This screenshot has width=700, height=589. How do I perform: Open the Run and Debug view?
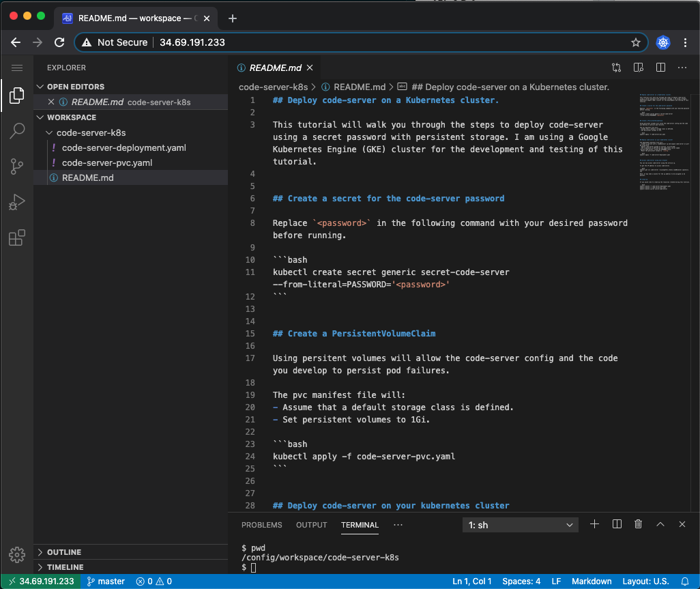coord(17,202)
